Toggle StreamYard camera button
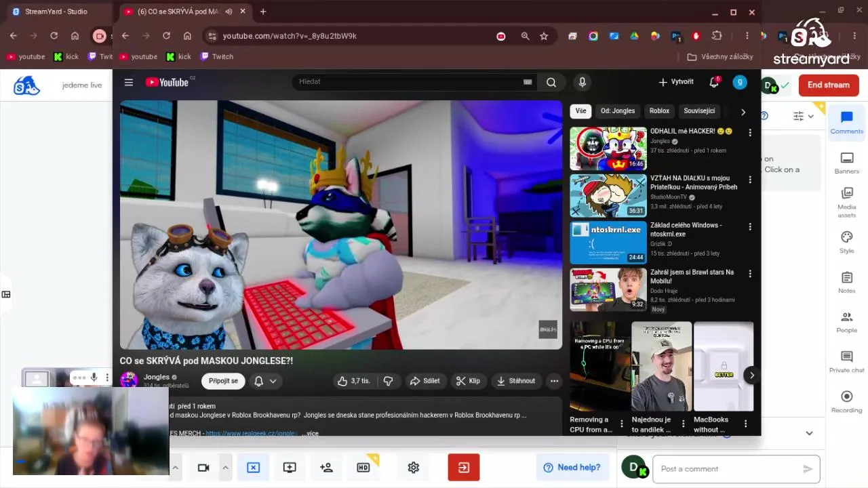This screenshot has width=868, height=488. pyautogui.click(x=203, y=468)
